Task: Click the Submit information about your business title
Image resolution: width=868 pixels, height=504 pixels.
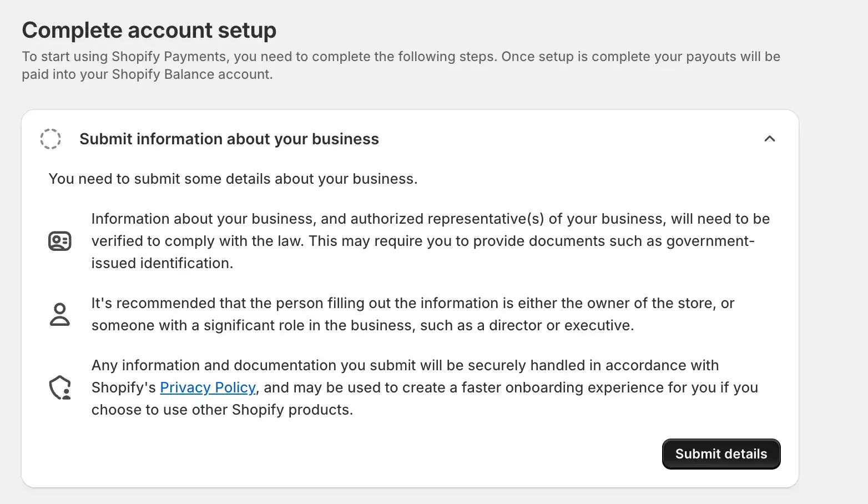Action: point(229,139)
